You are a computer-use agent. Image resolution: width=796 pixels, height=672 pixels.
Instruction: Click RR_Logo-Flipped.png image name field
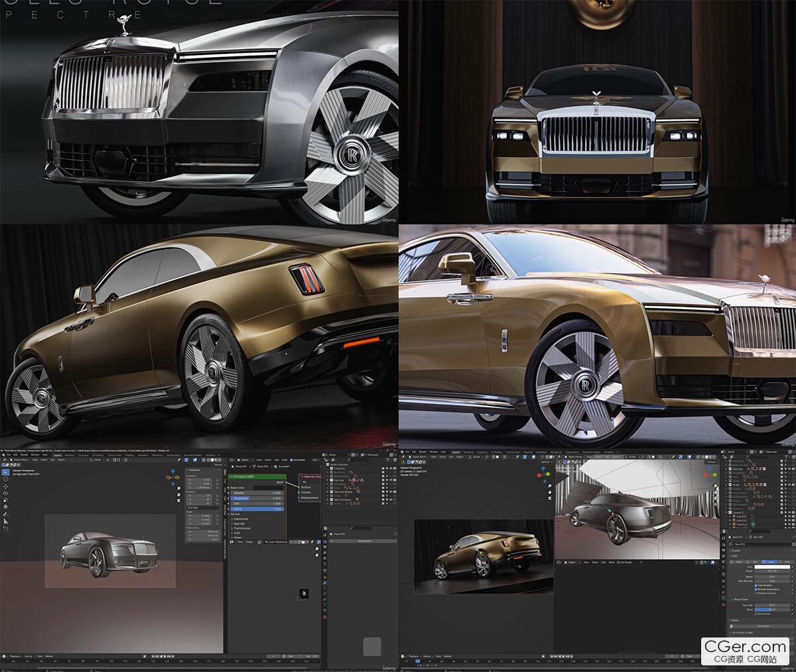(277, 542)
